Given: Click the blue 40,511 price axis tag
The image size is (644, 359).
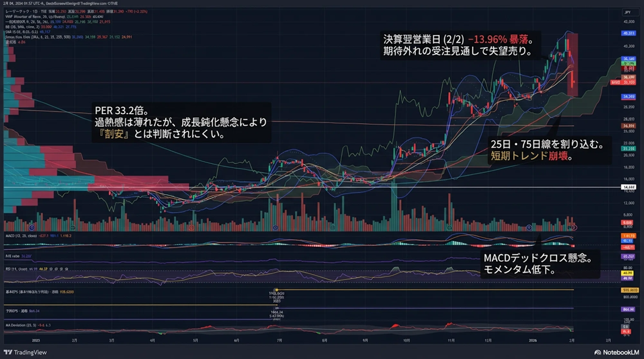Looking at the screenshot, I should (x=629, y=33).
